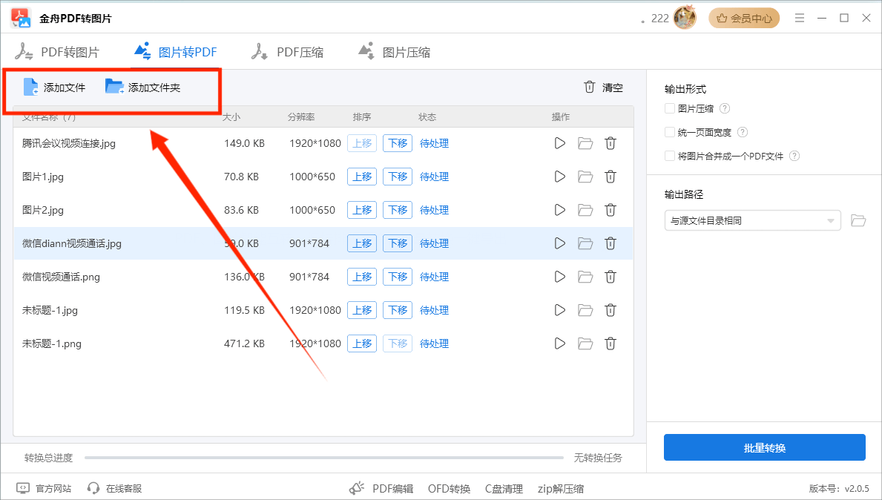This screenshot has height=500, width=882.
Task: Open the user avatar profile
Action: 685,18
